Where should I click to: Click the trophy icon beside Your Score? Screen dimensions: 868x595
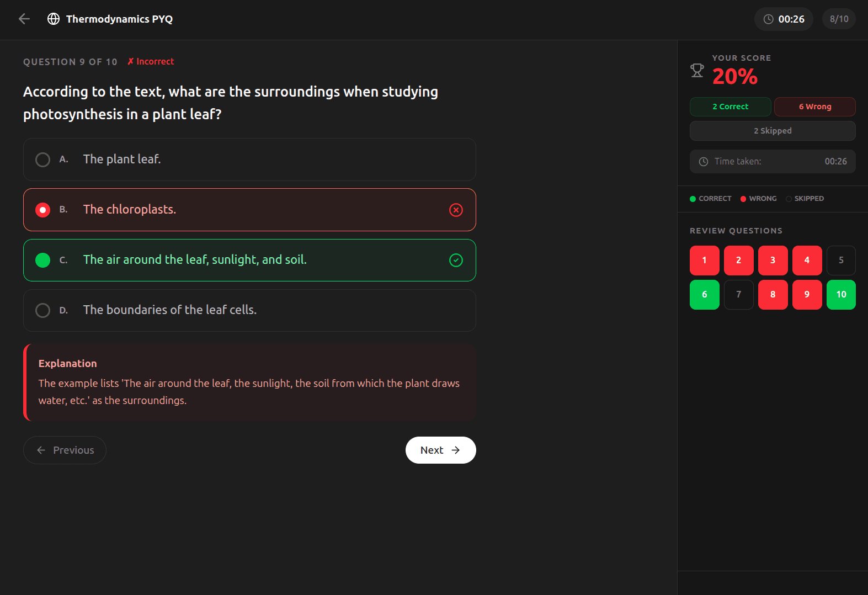(697, 71)
